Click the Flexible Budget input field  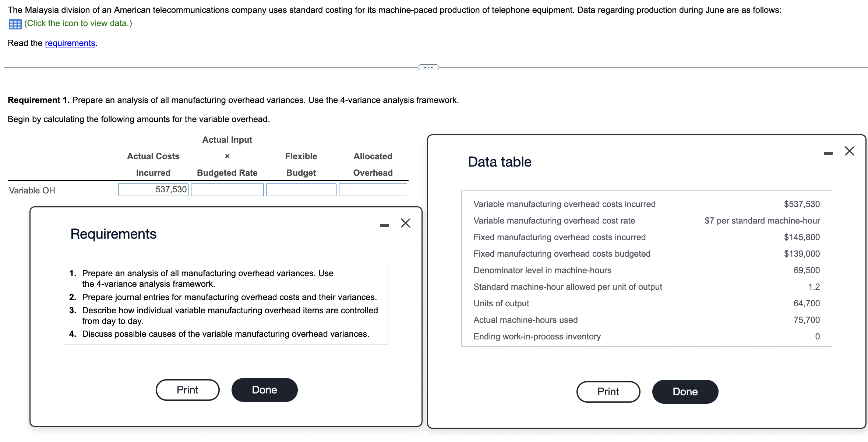tap(301, 189)
